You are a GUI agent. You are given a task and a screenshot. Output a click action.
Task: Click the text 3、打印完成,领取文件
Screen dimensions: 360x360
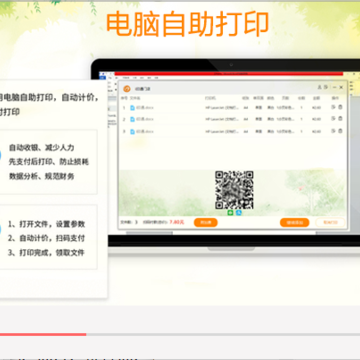(47, 253)
